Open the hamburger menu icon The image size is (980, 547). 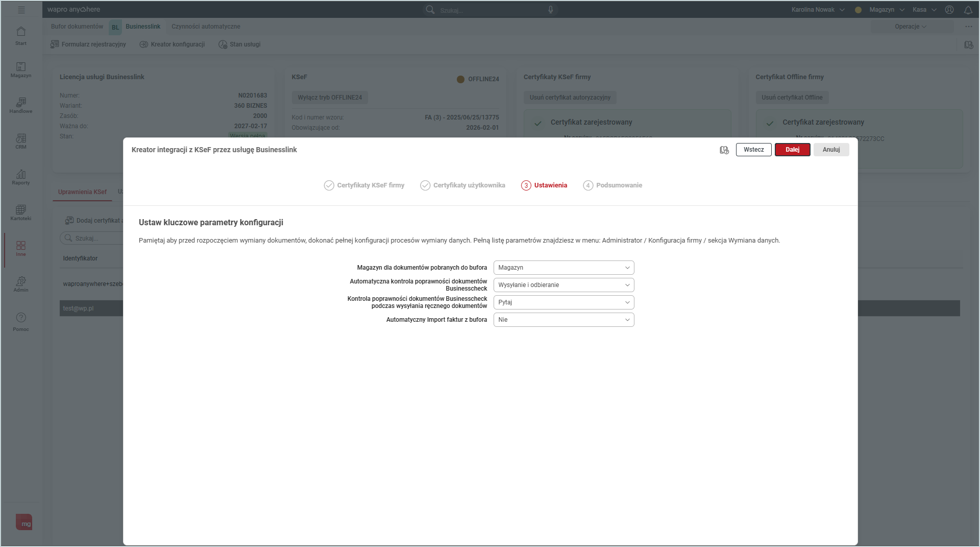pos(21,10)
